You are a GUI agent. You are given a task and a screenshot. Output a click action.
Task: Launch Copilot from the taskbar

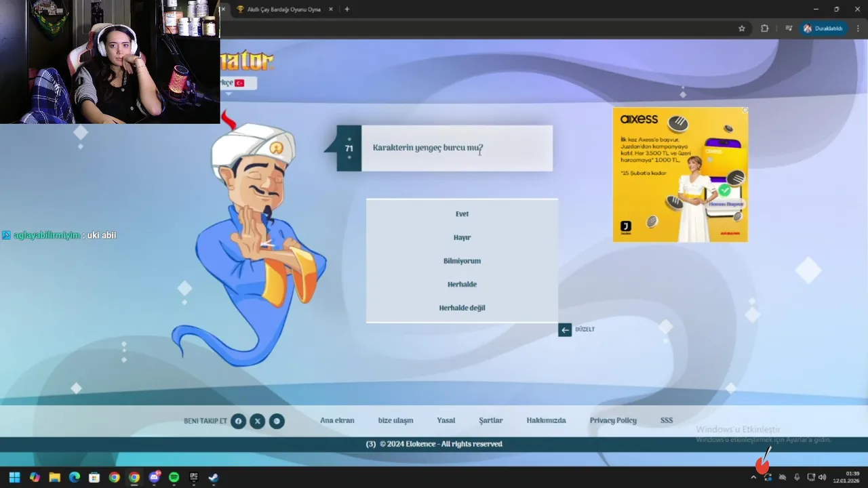[35, 477]
